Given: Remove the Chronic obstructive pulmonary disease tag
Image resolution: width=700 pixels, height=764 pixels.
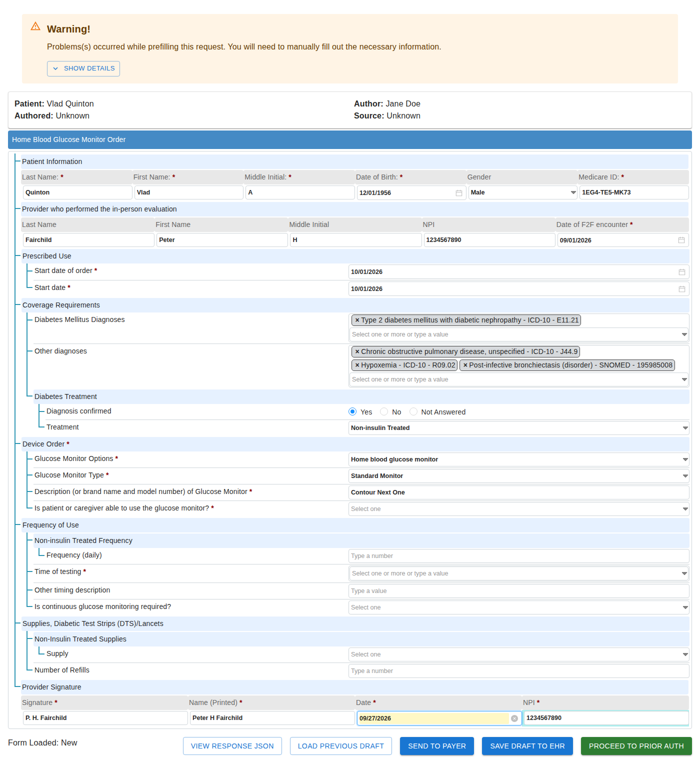Looking at the screenshot, I should click(x=357, y=352).
